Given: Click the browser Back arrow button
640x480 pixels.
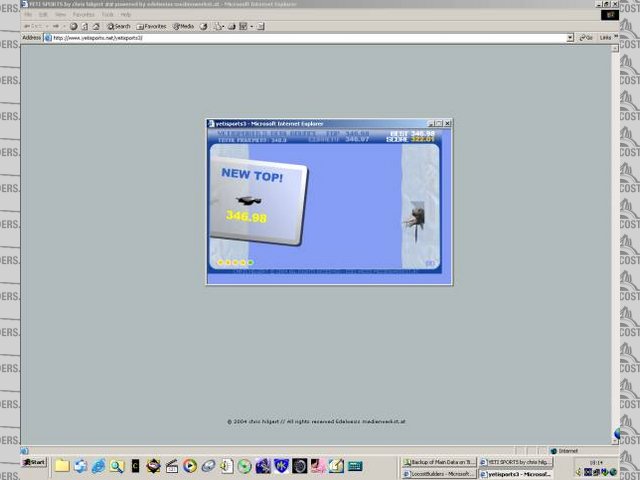Looking at the screenshot, I should pos(28,26).
